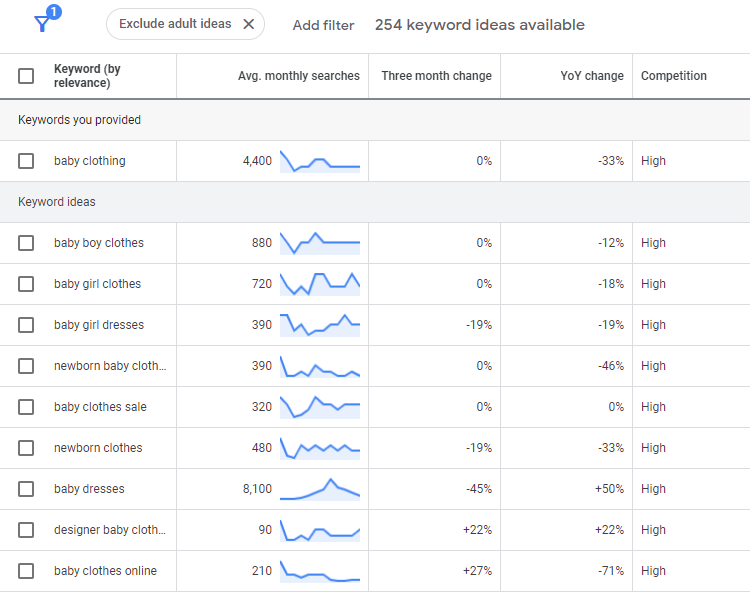Click the Competition column header
This screenshot has height=599, width=750.
tap(673, 76)
